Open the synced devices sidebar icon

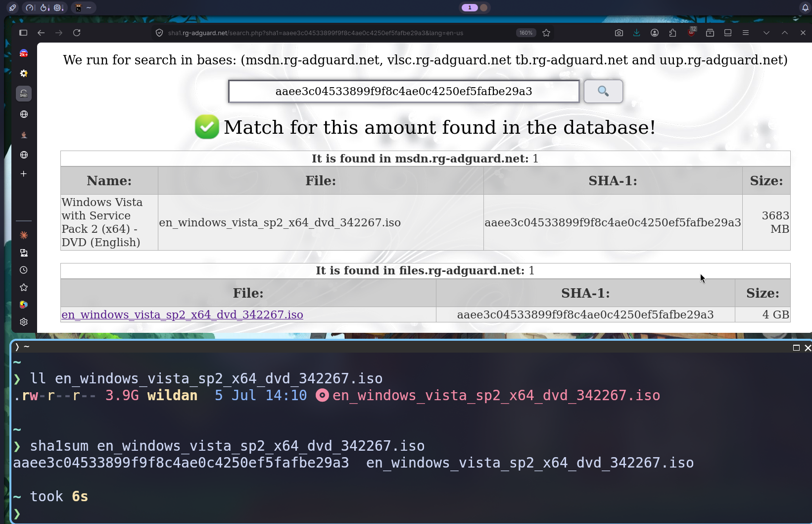[23, 253]
